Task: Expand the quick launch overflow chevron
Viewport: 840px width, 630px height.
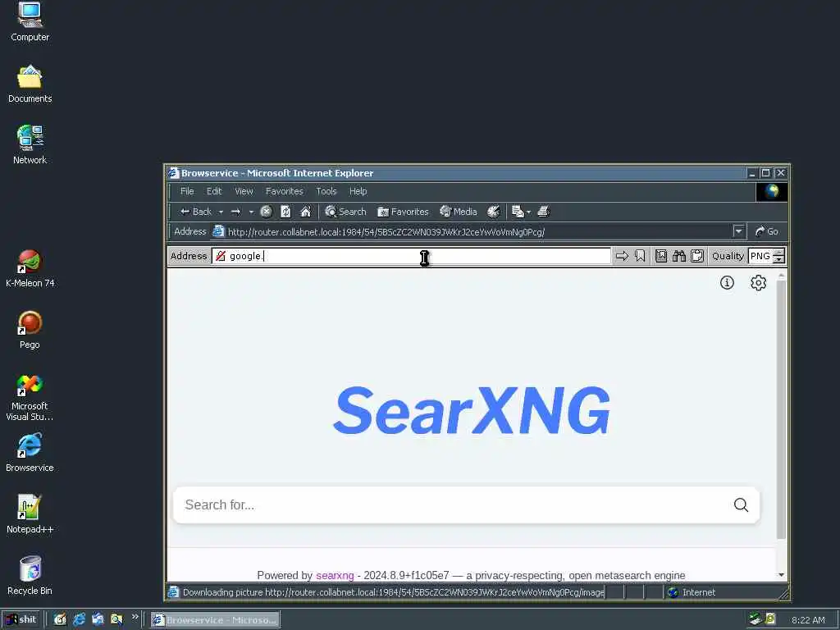Action: [135, 617]
